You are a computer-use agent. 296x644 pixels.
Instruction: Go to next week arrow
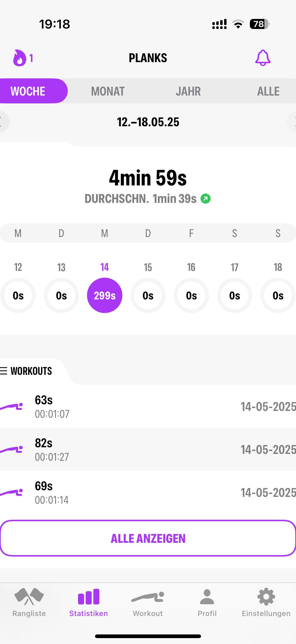tap(292, 122)
